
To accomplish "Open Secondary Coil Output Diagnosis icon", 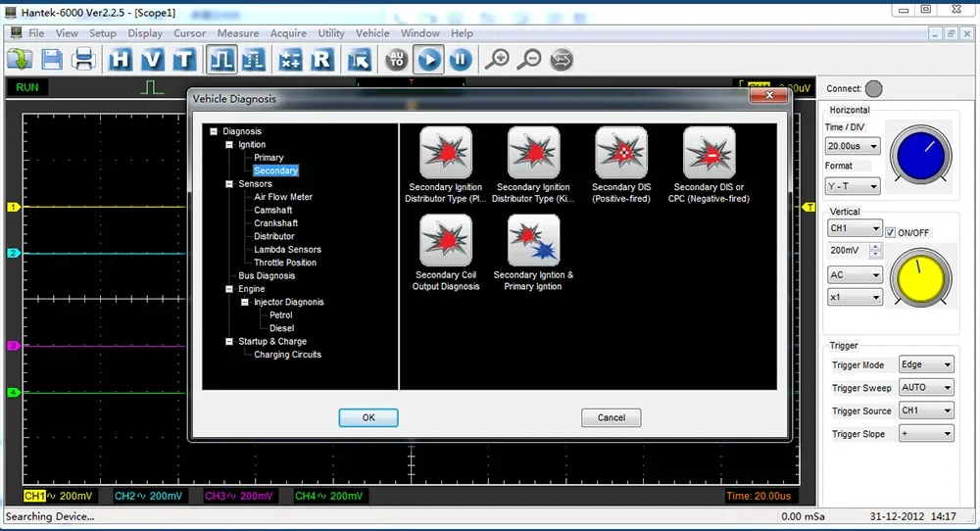I will coord(446,241).
